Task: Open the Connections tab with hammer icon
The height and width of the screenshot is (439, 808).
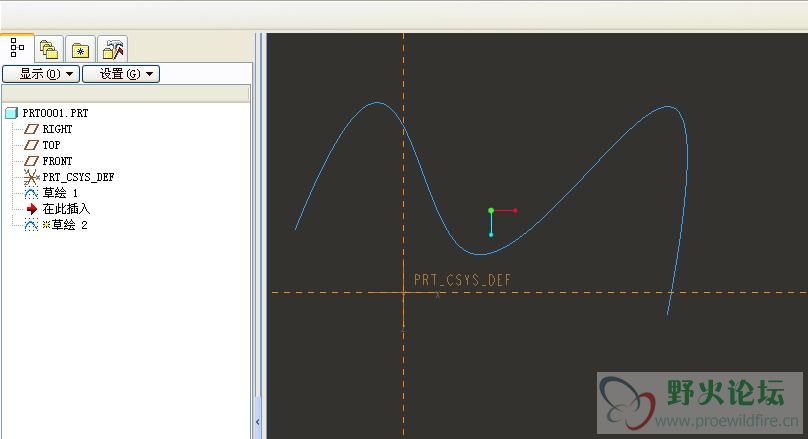Action: [112, 50]
